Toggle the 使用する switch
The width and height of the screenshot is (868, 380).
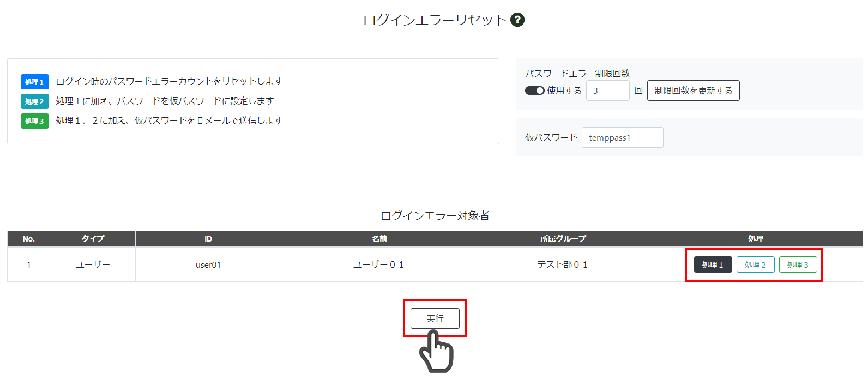534,91
